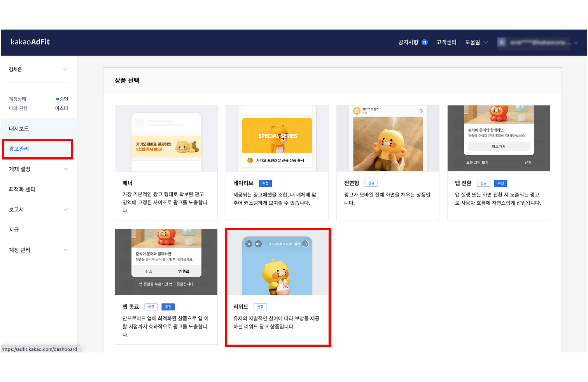Click the 리워드 product title
Image resolution: width=588 pixels, height=382 pixels.
[x=241, y=307]
